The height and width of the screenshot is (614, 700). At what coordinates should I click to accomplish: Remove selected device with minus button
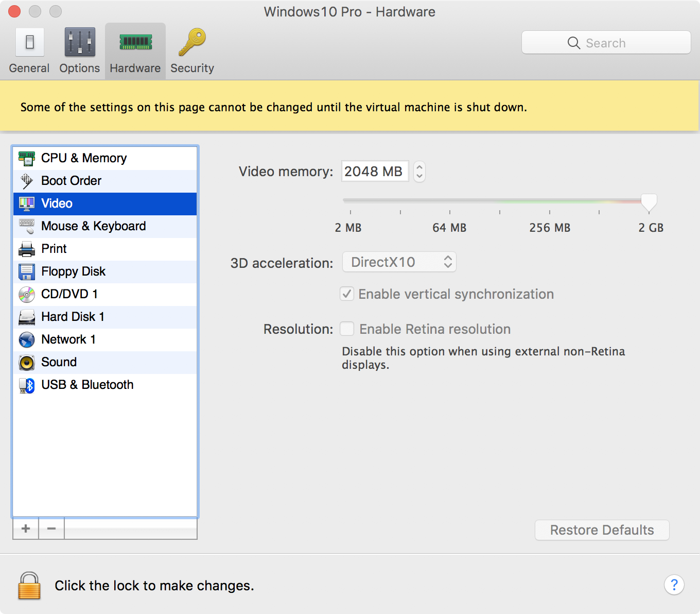coord(51,528)
